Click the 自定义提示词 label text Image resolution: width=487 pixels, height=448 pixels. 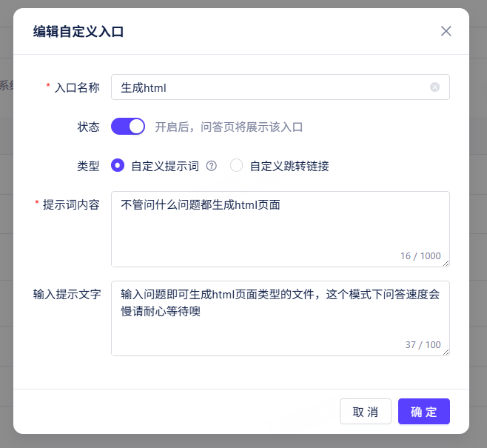coord(165,166)
